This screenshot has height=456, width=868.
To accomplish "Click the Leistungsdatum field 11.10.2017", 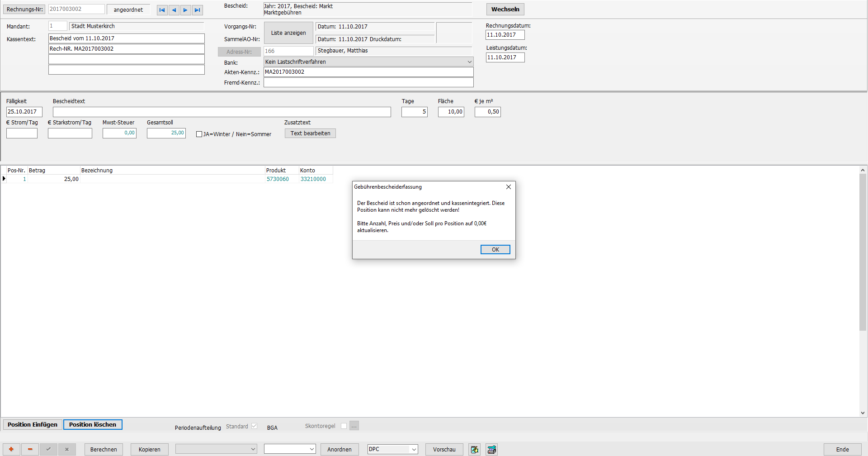I will (505, 57).
